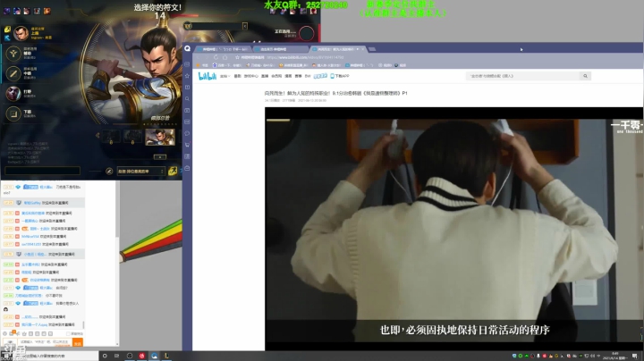The image size is (644, 361).
Task: Reload the page with the refresh icon
Action: (x=216, y=57)
